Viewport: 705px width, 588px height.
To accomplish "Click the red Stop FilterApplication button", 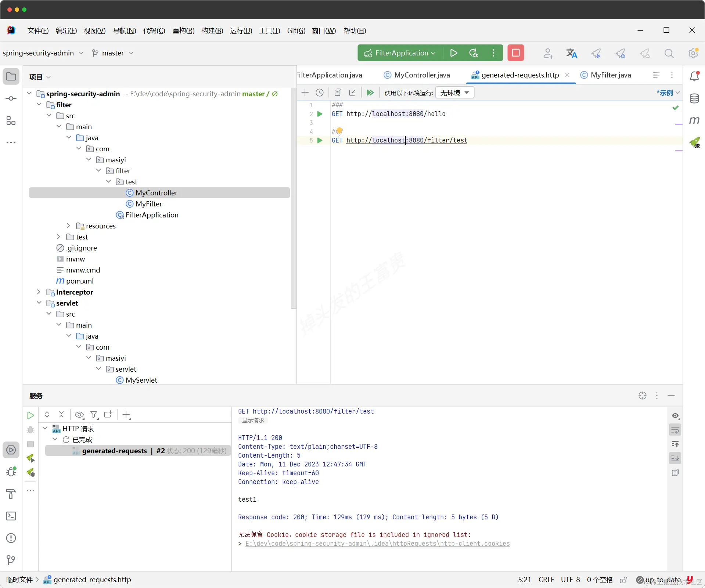I will coord(515,53).
